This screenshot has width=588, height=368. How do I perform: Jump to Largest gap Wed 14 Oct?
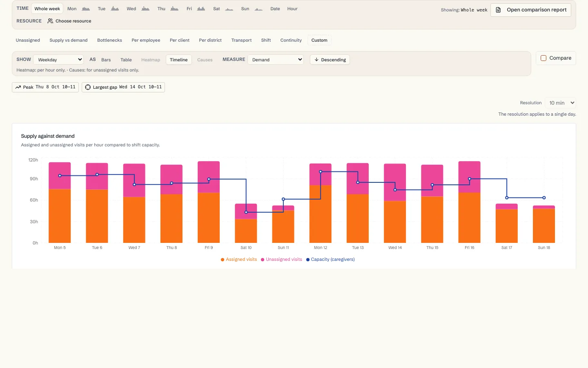[123, 87]
